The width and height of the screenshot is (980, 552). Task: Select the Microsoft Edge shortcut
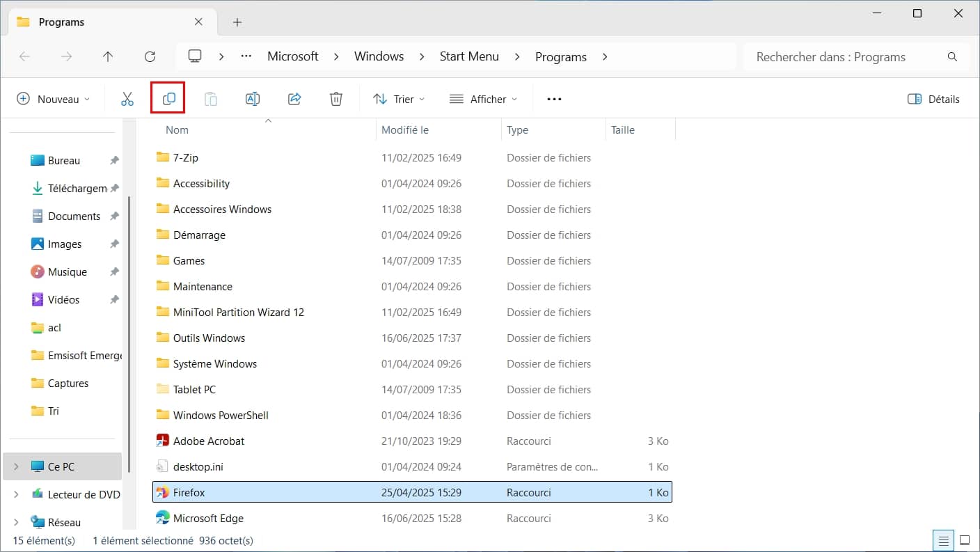tap(208, 518)
